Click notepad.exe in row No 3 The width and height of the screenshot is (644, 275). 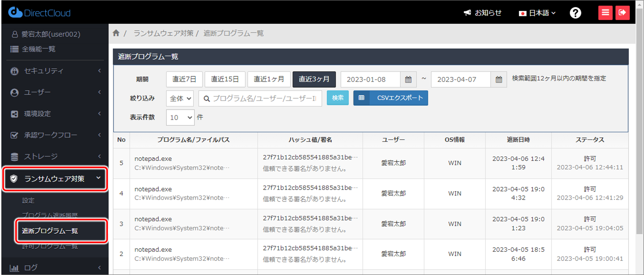tap(153, 219)
